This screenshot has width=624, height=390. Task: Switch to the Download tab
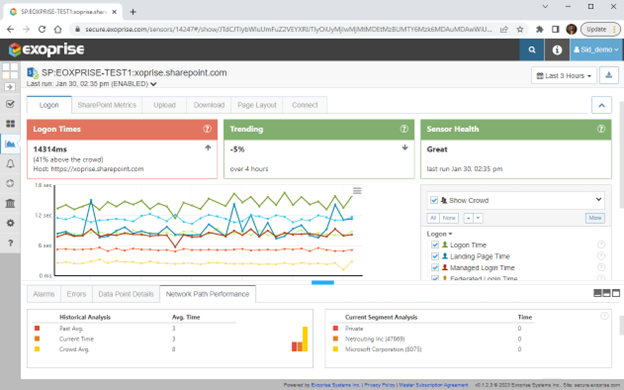click(209, 105)
